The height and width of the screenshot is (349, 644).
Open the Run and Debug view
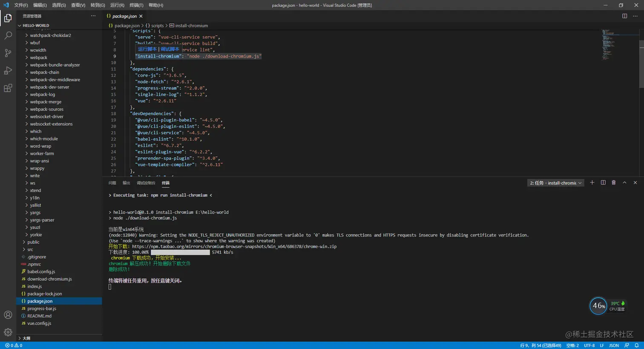point(8,71)
